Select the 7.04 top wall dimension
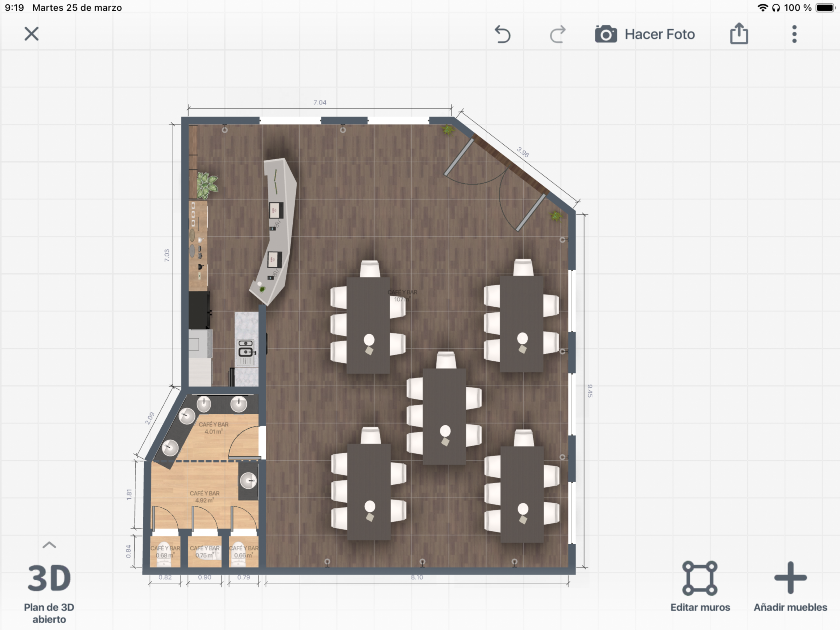The height and width of the screenshot is (630, 840). pos(320,102)
